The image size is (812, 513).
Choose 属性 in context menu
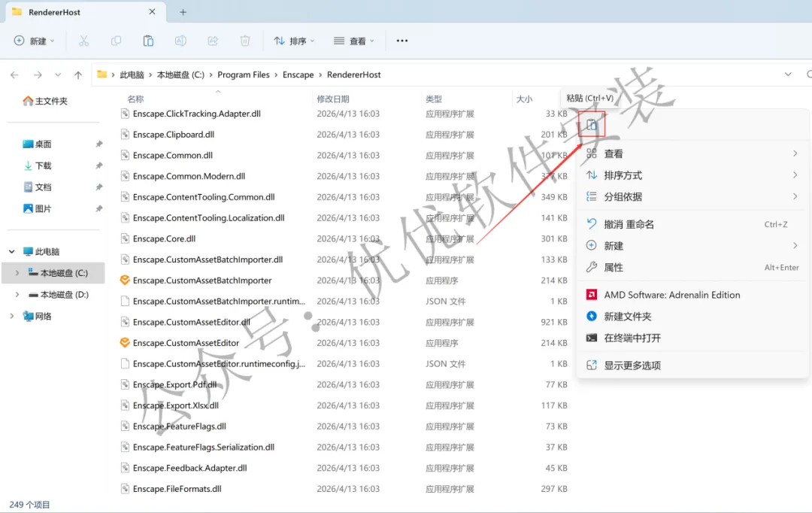(692, 267)
